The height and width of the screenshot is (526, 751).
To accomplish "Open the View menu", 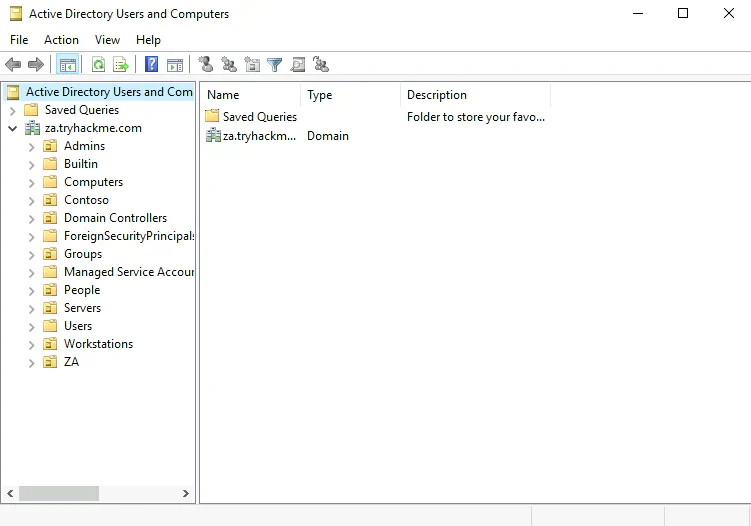I will click(107, 40).
